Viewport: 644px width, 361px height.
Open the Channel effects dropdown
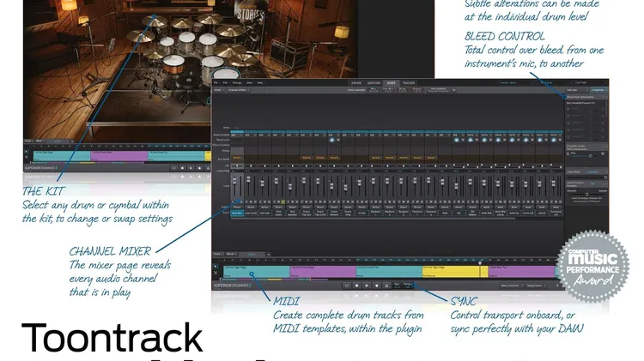point(238,90)
